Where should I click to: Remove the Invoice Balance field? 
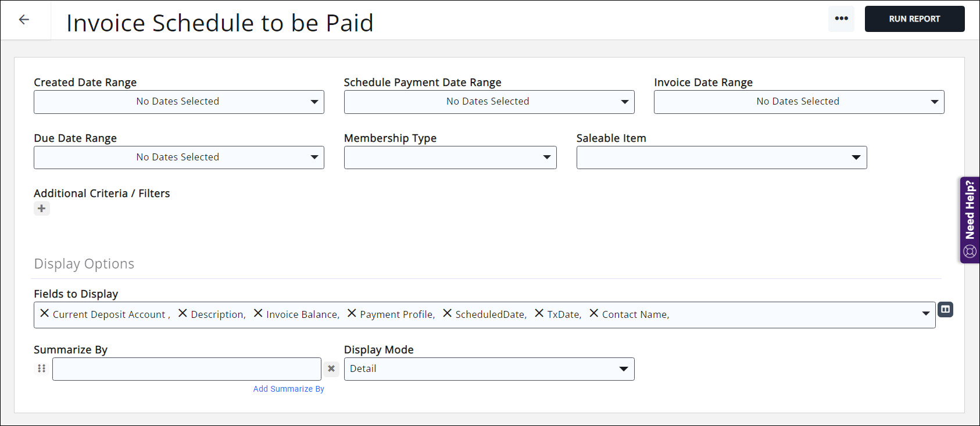pos(258,313)
